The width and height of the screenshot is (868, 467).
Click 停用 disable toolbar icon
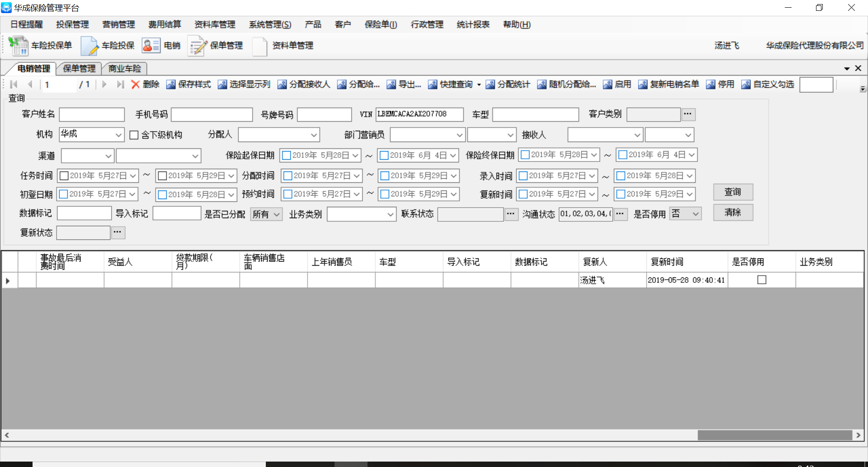click(x=711, y=85)
